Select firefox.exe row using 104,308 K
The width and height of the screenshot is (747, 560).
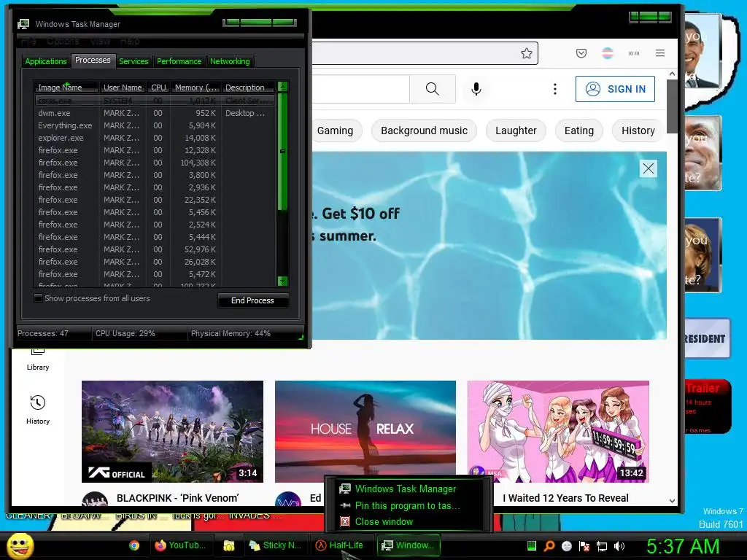pos(155,163)
